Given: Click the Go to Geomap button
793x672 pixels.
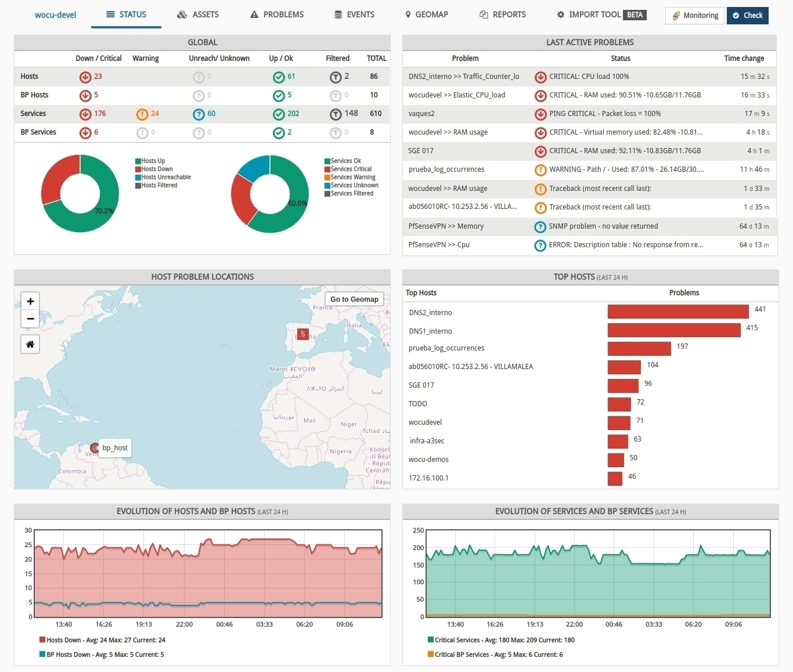Looking at the screenshot, I should point(354,299).
